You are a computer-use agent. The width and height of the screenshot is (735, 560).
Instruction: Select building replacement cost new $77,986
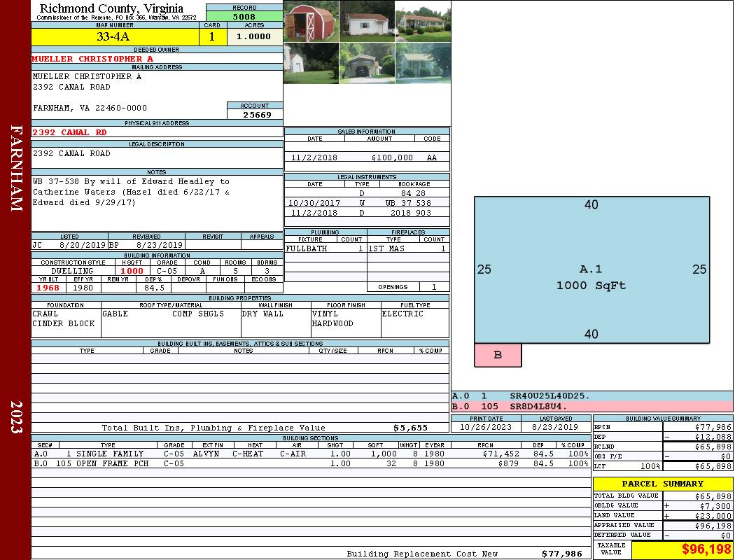pyautogui.click(x=561, y=554)
